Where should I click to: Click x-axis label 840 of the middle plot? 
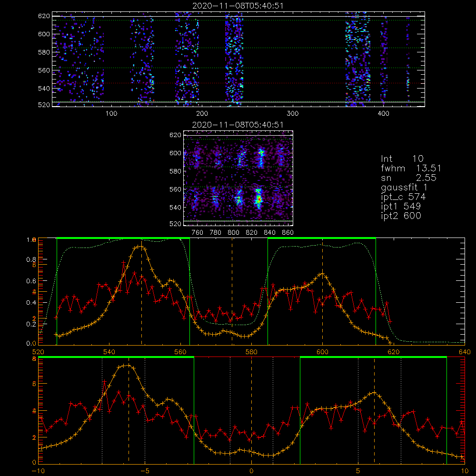click(x=269, y=233)
